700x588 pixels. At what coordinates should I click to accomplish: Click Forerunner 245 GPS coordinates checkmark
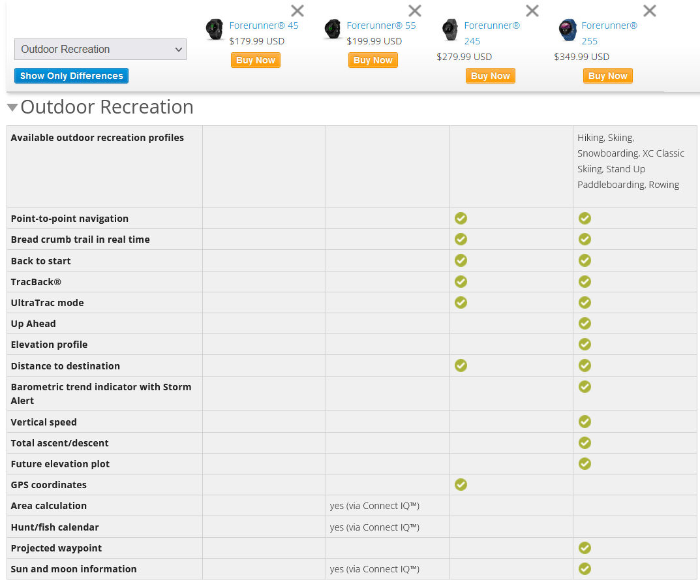point(461,484)
